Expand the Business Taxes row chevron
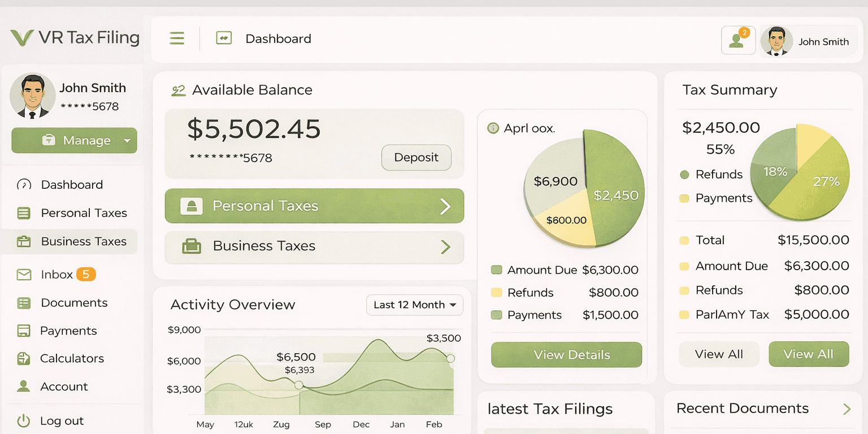The image size is (868, 434). (445, 247)
